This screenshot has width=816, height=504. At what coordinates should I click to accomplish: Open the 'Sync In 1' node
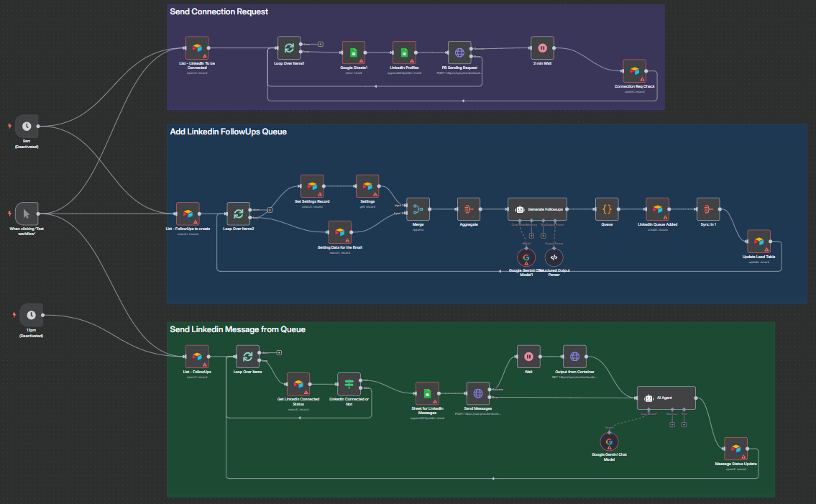(x=708, y=209)
